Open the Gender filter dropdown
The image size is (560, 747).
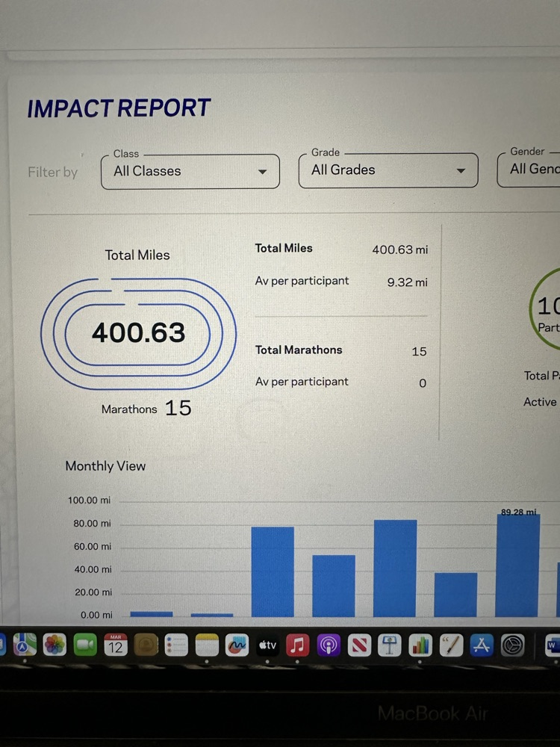[530, 169]
